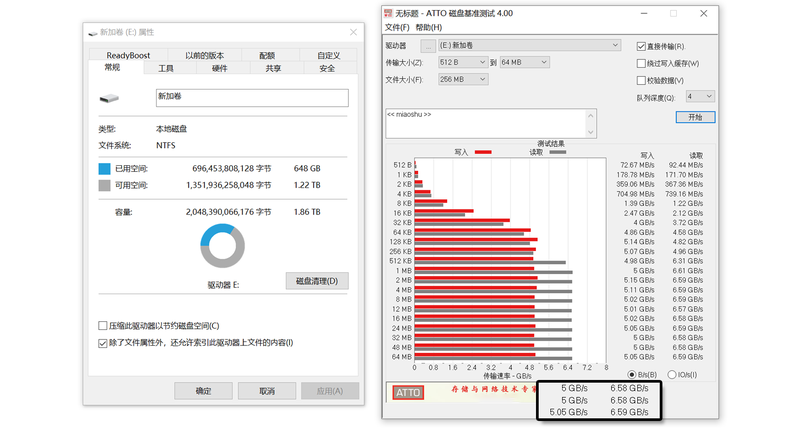Switch to the 工具 tab
Screen dimensions: 800x429
point(166,68)
